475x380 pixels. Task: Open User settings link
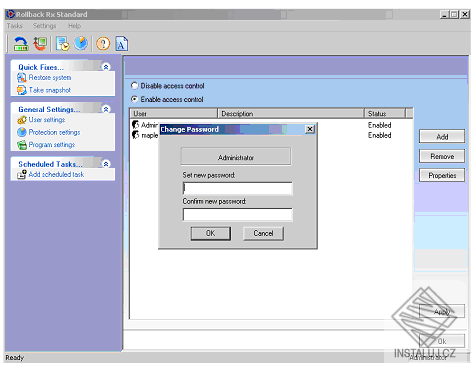point(47,120)
